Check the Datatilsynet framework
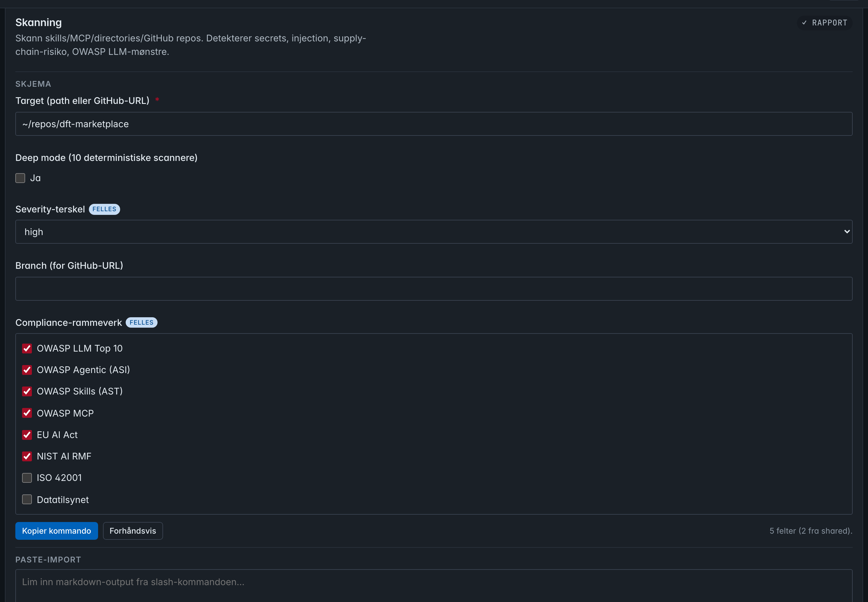868x602 pixels. (x=27, y=499)
